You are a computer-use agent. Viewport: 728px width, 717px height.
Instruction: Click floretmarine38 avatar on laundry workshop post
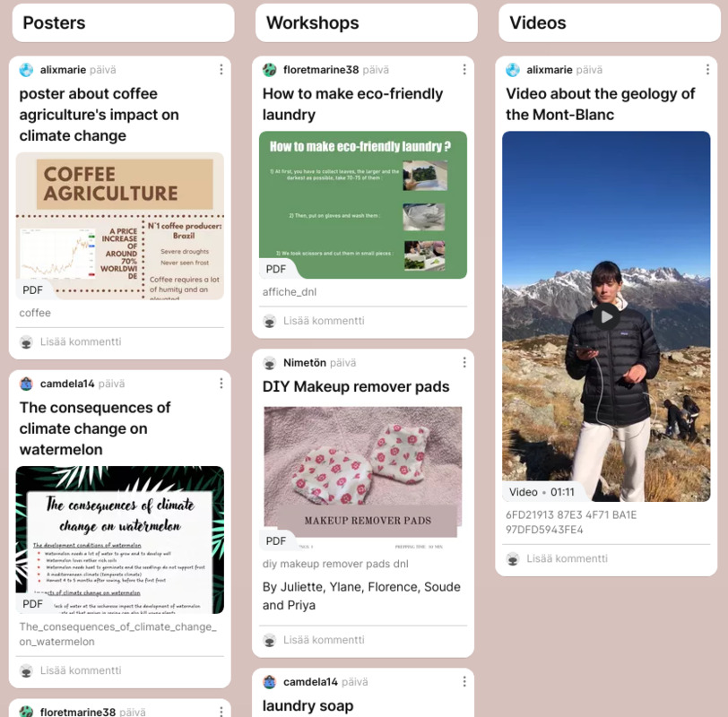coord(270,70)
